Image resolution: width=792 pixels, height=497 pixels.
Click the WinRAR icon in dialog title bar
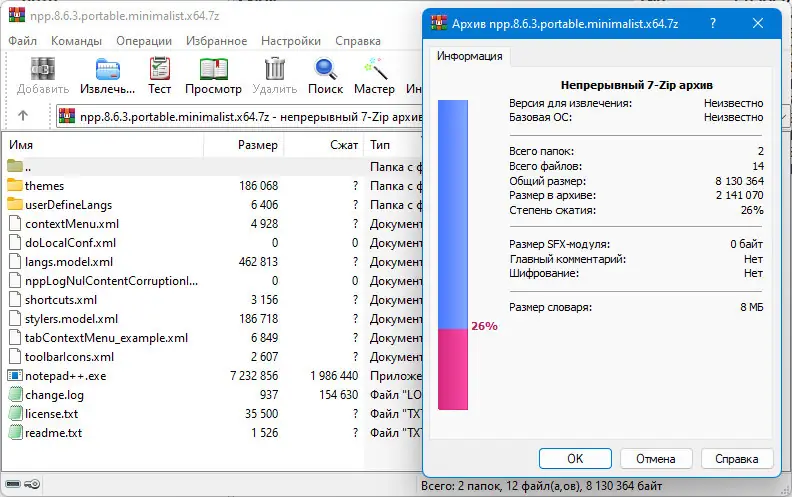pos(438,23)
